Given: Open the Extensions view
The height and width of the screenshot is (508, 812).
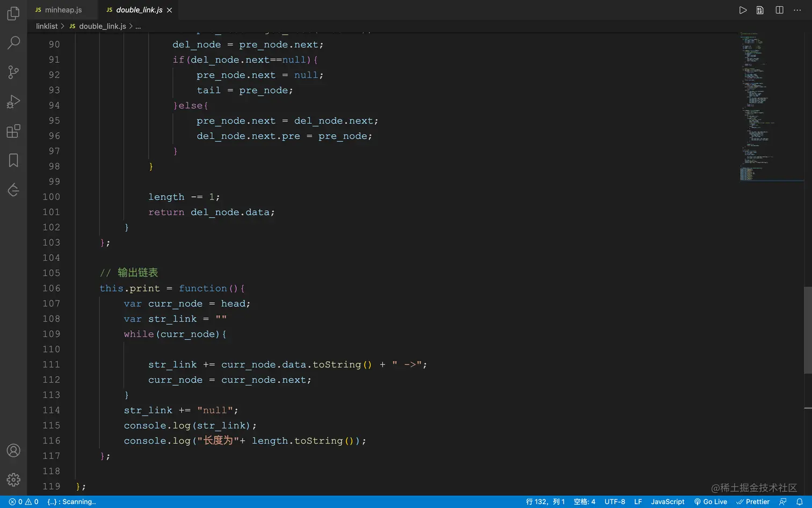Looking at the screenshot, I should 13,131.
